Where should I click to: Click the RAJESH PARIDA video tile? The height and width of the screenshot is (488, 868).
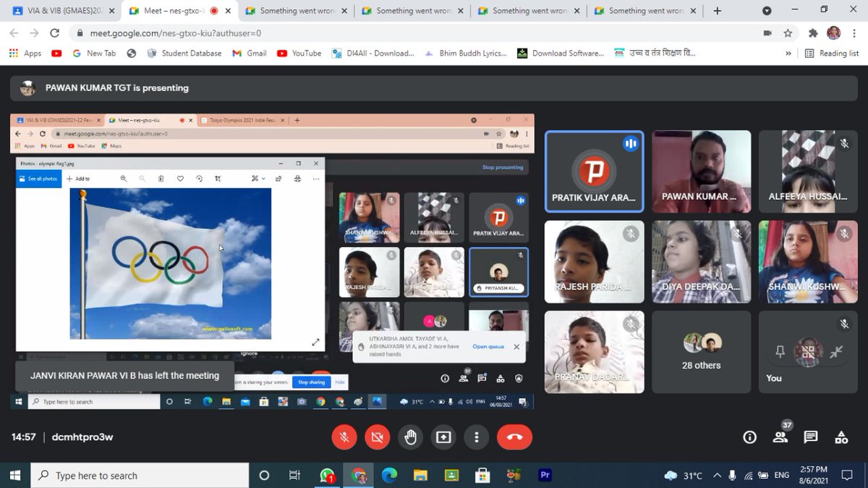tap(594, 261)
